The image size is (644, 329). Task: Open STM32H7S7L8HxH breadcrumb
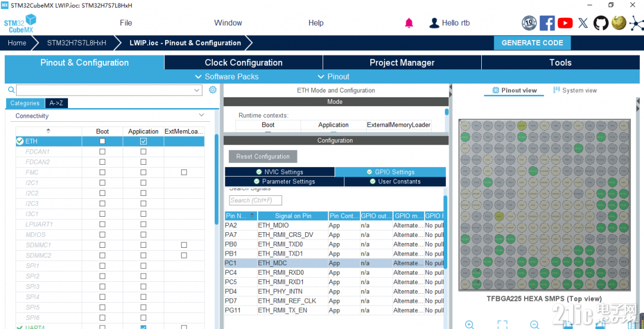[77, 43]
